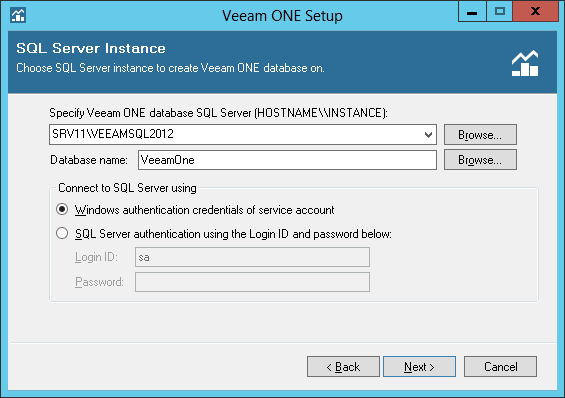Browse for a database name

480,160
